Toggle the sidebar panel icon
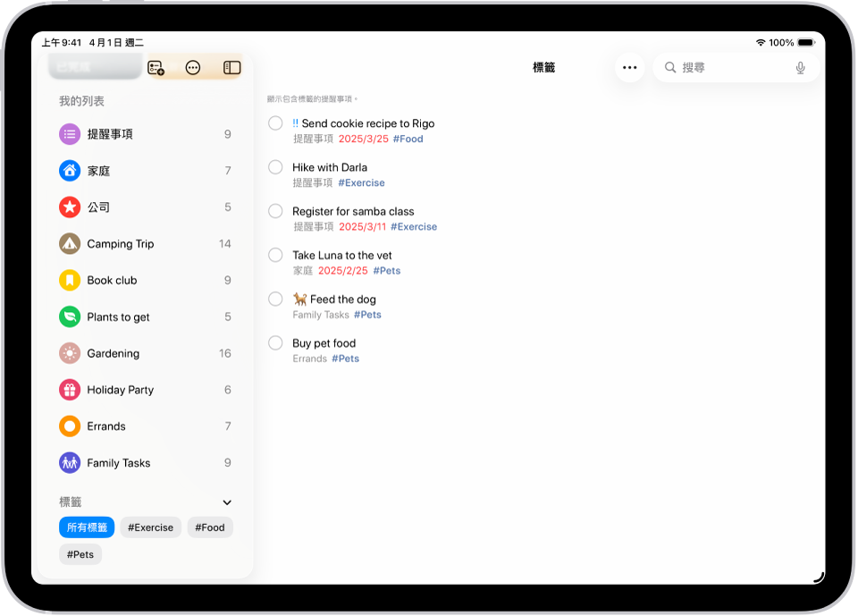This screenshot has width=858, height=616. coord(231,67)
